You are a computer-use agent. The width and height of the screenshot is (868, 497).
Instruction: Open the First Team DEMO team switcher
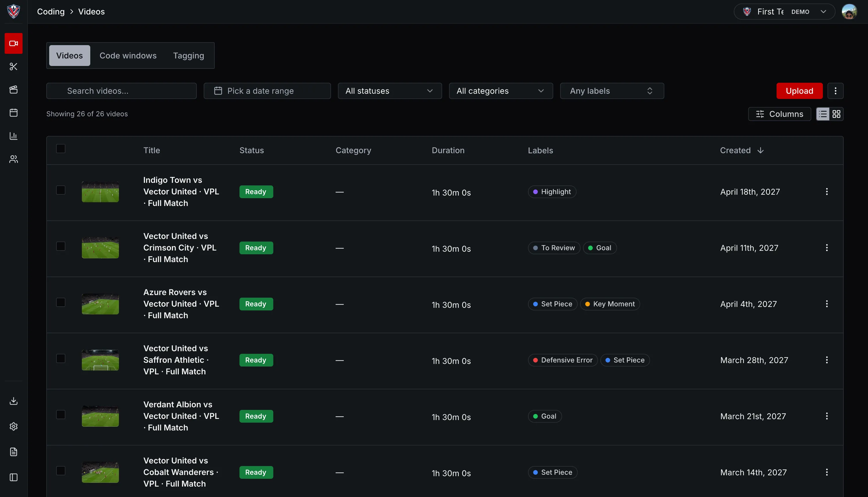pos(784,12)
